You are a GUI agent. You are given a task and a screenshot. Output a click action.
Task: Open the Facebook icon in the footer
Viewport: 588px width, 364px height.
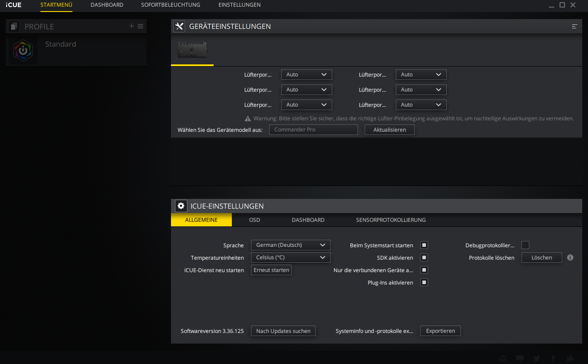click(x=553, y=358)
